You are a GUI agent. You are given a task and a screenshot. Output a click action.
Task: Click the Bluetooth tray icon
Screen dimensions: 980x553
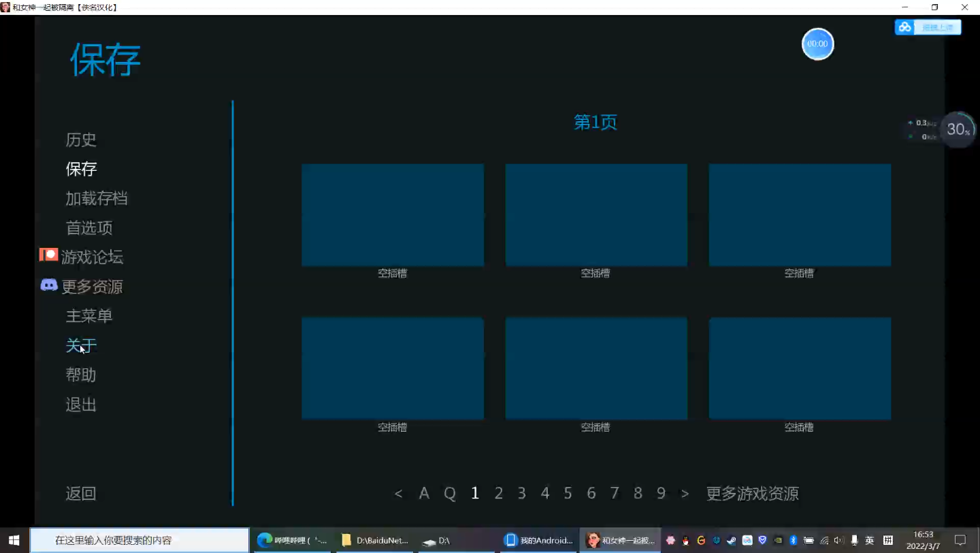coord(794,541)
